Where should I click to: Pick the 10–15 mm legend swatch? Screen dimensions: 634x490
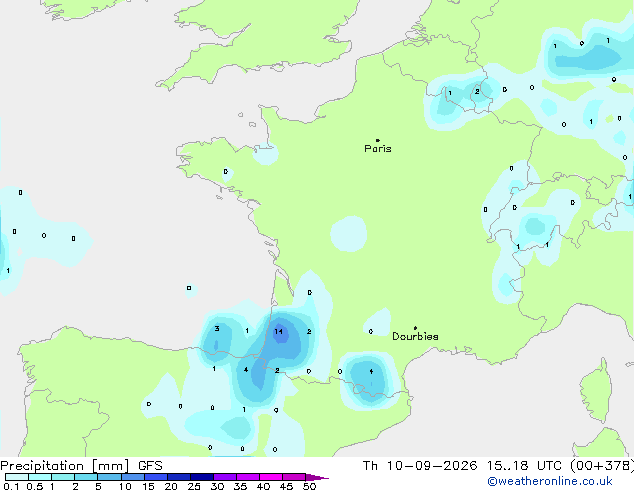132,477
